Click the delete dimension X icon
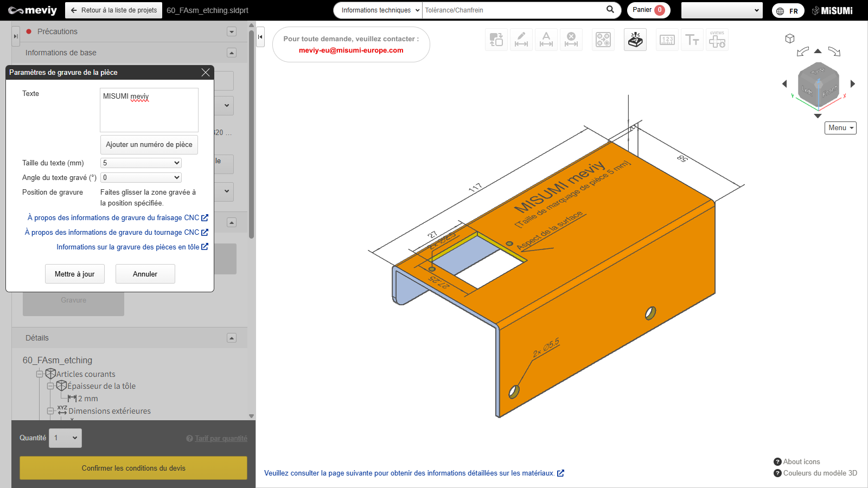868x488 pixels. point(571,40)
